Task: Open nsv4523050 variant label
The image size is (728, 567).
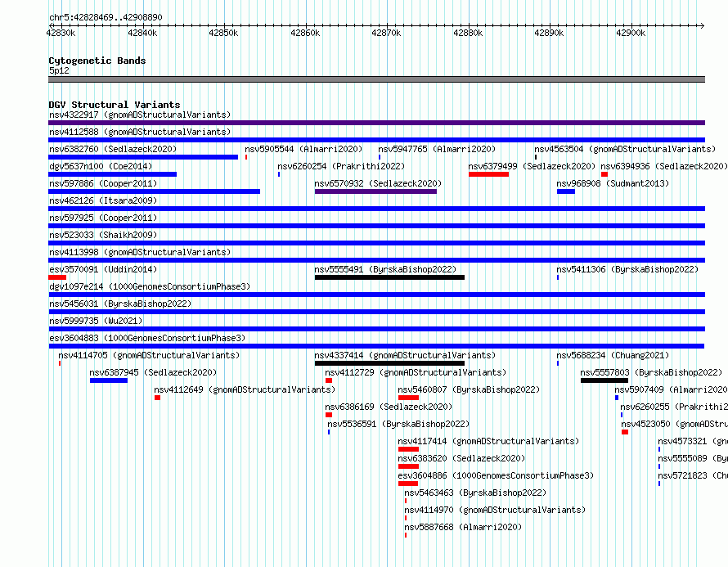Action: point(674,424)
